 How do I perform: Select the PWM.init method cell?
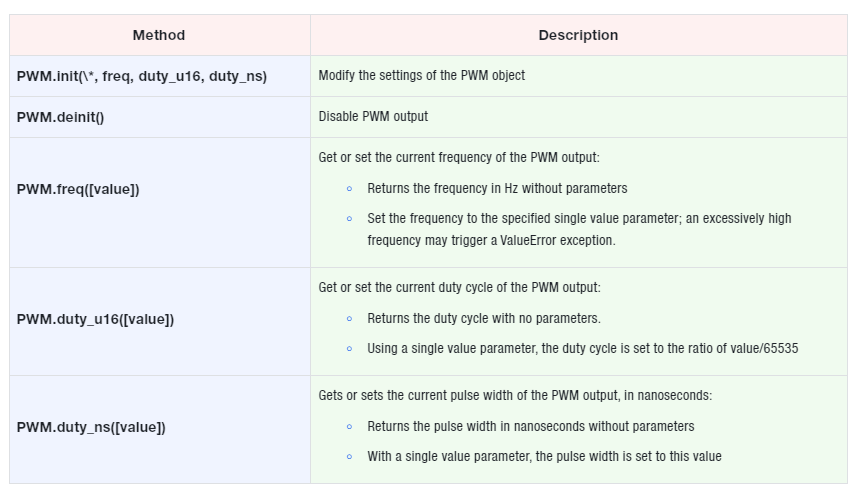coord(160,76)
